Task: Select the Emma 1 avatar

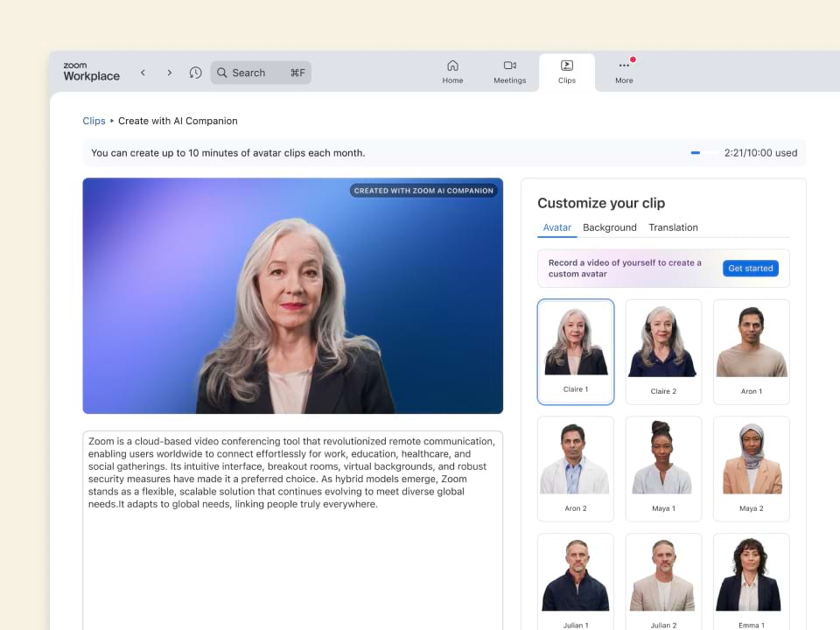Action: (x=751, y=580)
